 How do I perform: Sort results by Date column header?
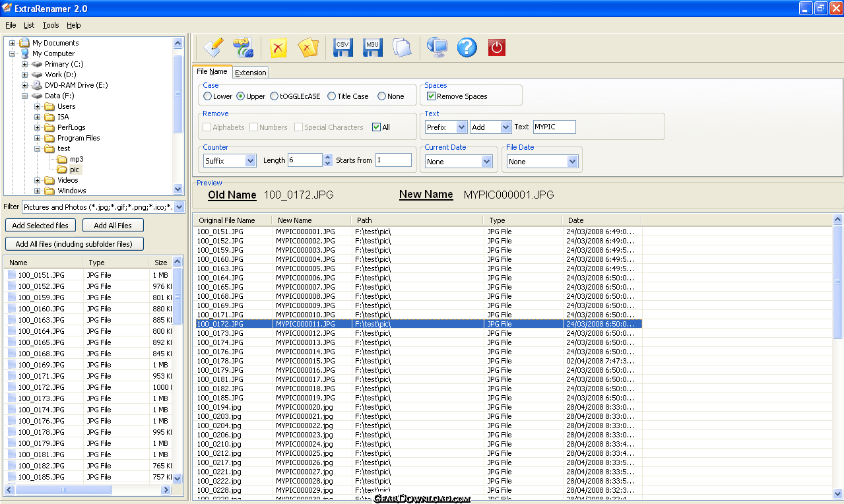click(x=601, y=220)
